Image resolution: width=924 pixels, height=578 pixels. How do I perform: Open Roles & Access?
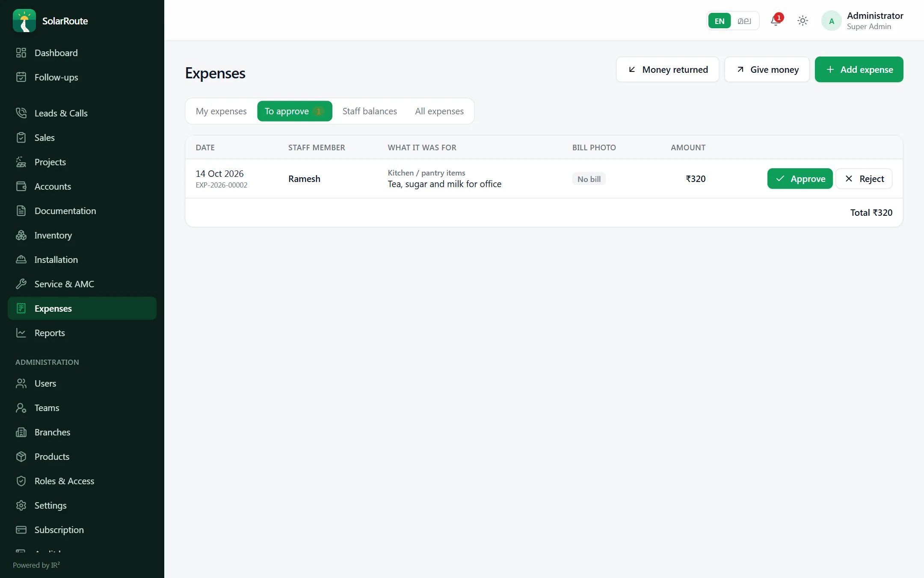click(82, 481)
